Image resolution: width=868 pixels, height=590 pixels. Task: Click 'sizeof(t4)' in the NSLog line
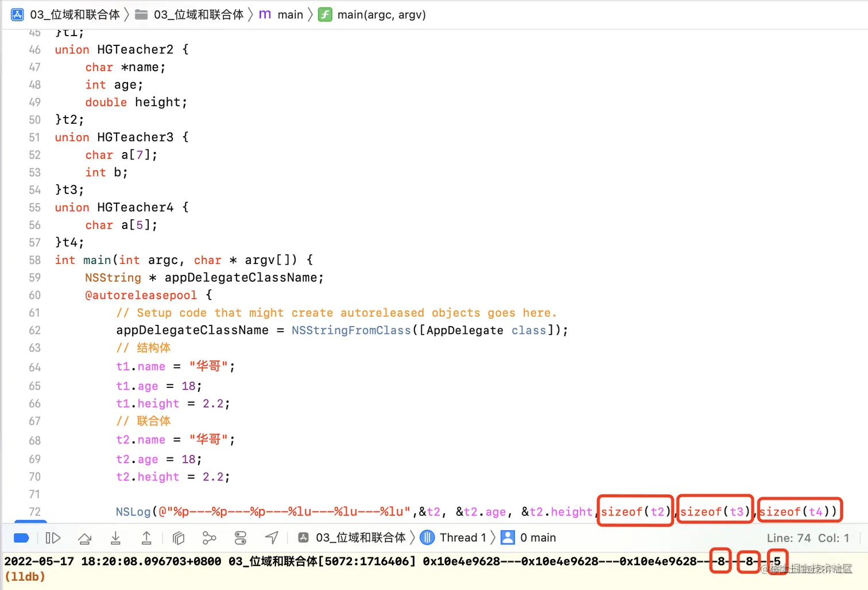click(x=795, y=511)
